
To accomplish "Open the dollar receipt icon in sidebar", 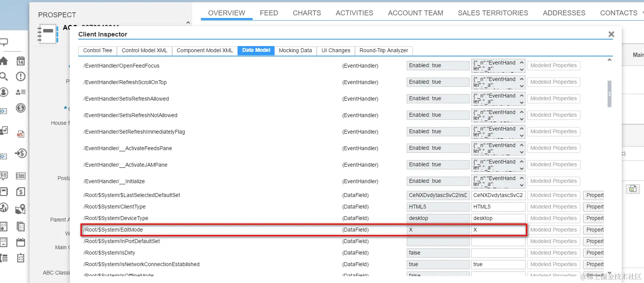I will click(21, 192).
